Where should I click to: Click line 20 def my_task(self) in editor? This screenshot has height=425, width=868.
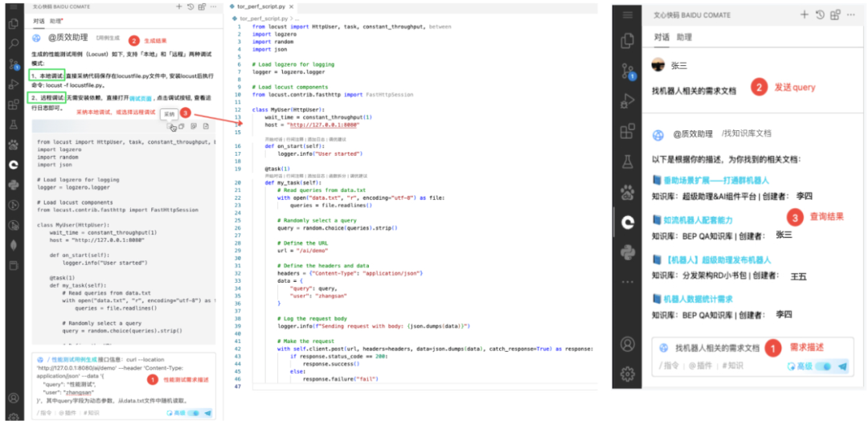click(x=293, y=182)
